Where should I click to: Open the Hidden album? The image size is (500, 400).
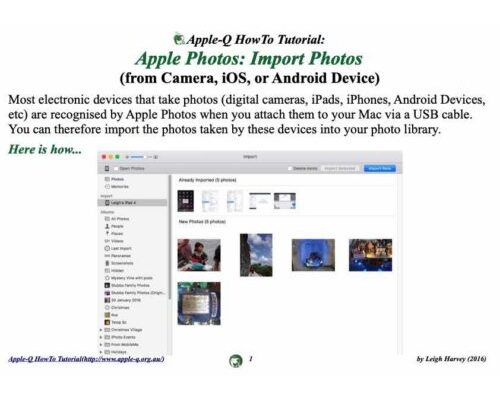[117, 270]
